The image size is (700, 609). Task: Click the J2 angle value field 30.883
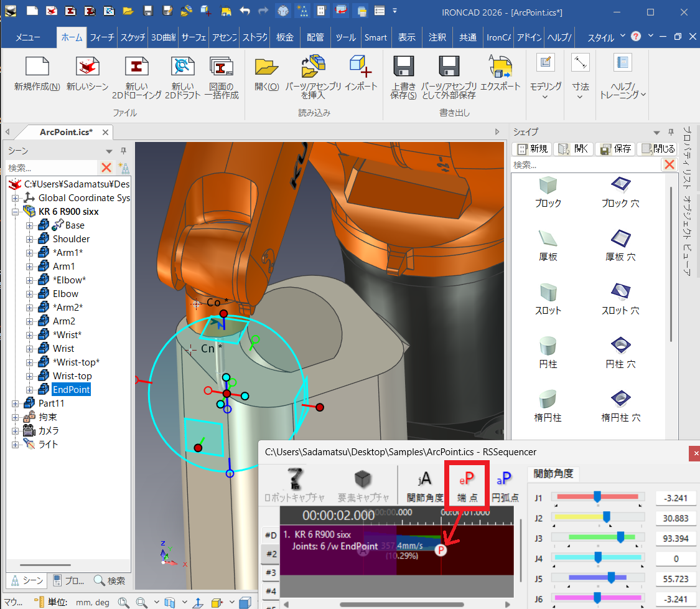(x=676, y=518)
